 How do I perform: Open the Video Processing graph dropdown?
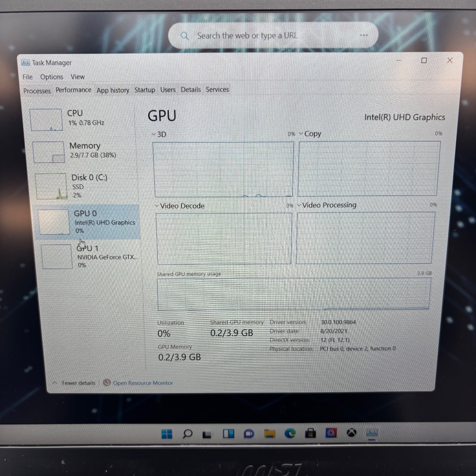click(299, 205)
